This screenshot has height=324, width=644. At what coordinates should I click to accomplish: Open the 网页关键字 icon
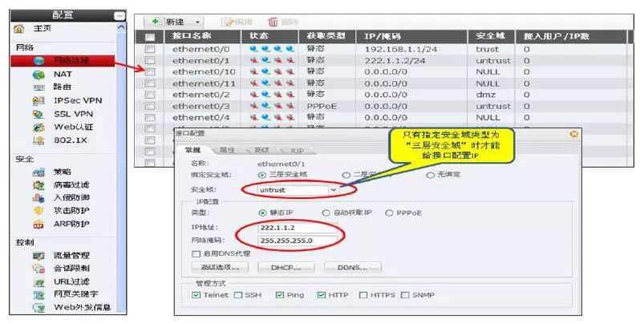coord(38,294)
